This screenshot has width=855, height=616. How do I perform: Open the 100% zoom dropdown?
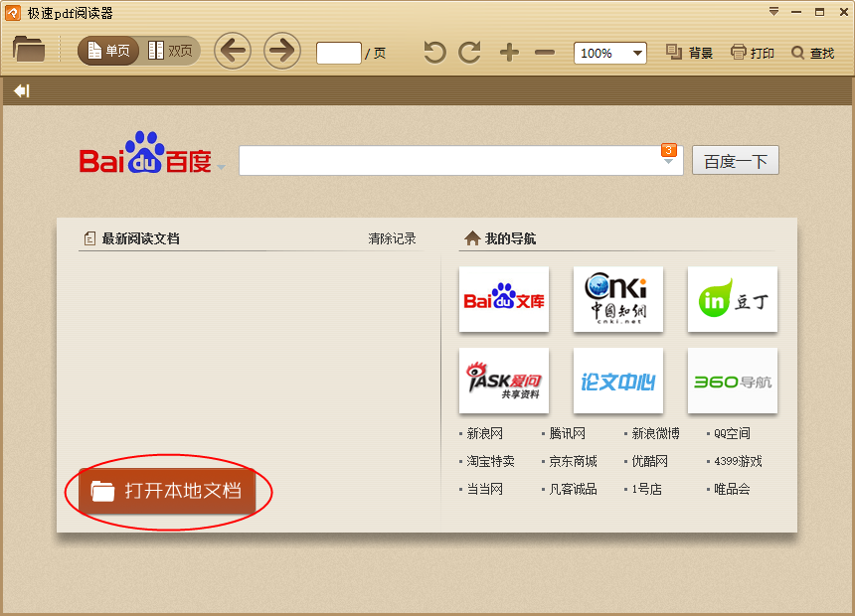610,53
